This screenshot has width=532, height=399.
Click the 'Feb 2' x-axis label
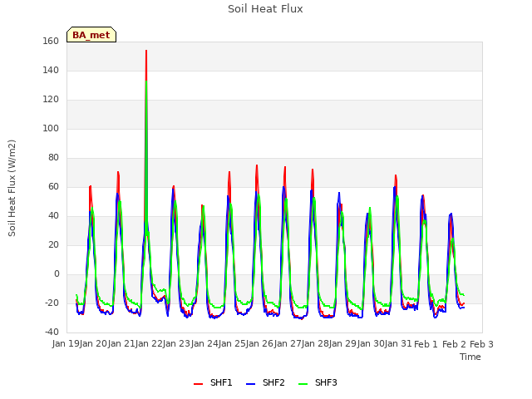(x=455, y=344)
